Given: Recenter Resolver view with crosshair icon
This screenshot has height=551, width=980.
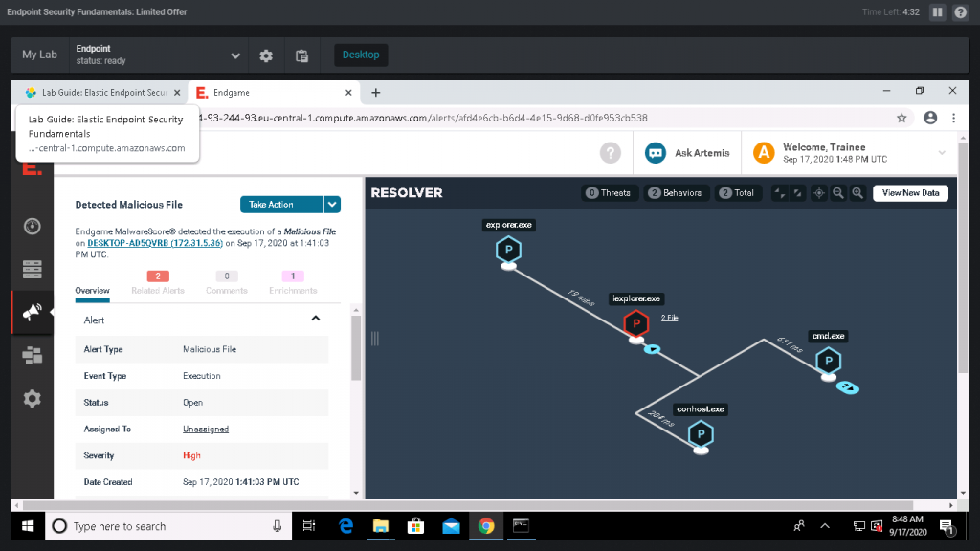Looking at the screenshot, I should (819, 193).
